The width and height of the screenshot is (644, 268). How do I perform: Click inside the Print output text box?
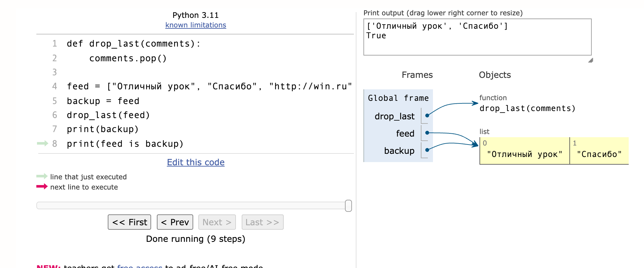pyautogui.click(x=477, y=37)
